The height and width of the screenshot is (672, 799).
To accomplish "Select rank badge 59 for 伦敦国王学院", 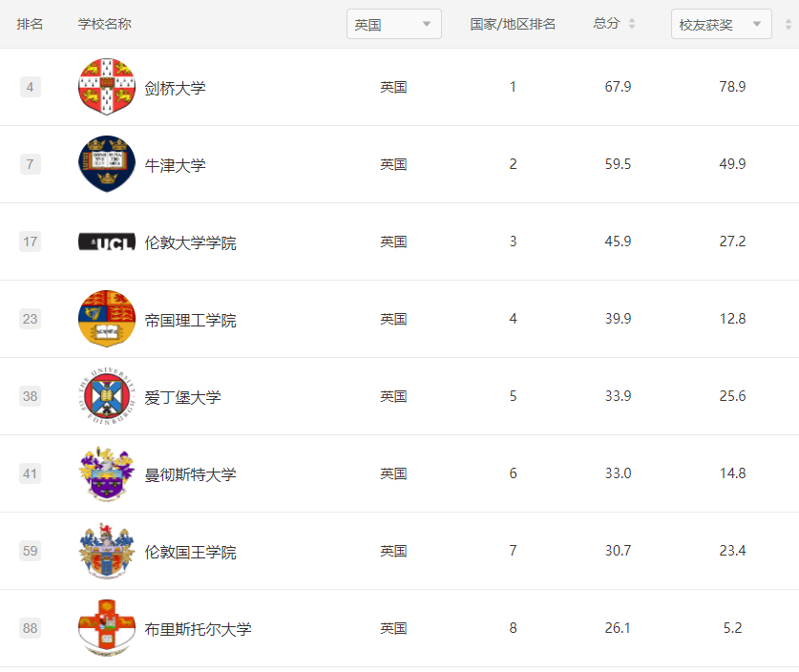I will pyautogui.click(x=30, y=552).
